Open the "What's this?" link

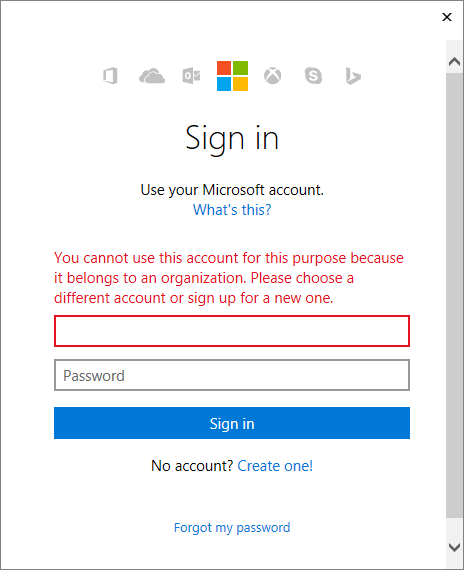(x=232, y=210)
